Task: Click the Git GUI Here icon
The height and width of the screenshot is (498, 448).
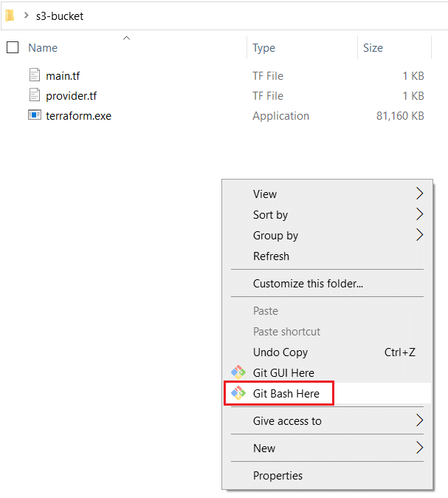Action: 238,372
